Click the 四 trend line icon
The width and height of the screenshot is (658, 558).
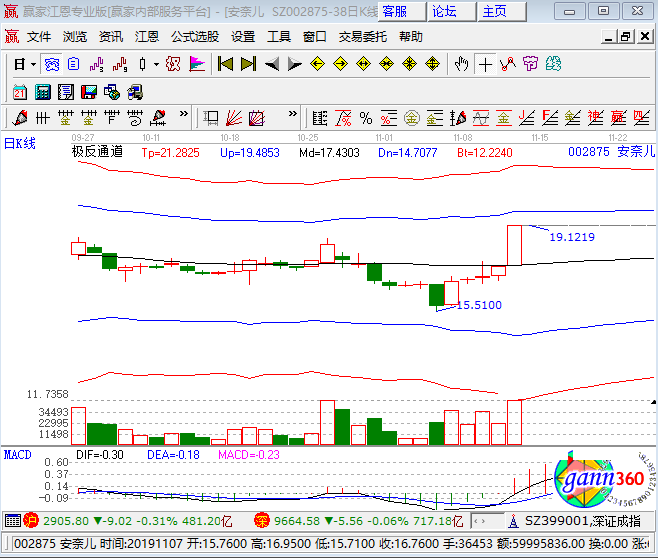(x=642, y=118)
